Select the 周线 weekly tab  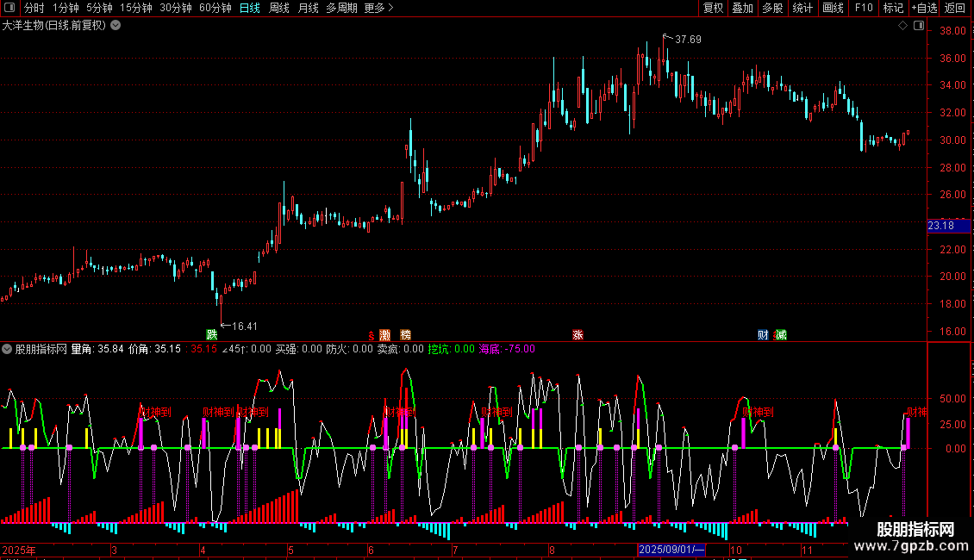point(279,8)
